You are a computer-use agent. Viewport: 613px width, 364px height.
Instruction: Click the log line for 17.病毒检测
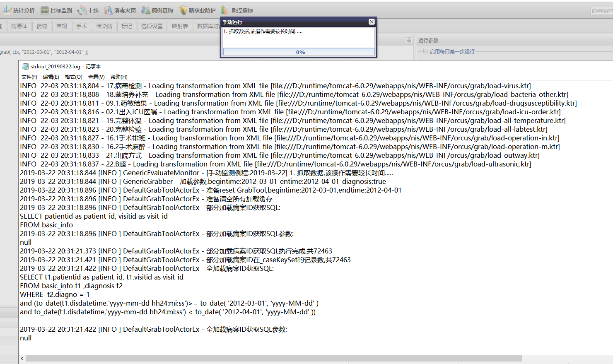tap(275, 86)
